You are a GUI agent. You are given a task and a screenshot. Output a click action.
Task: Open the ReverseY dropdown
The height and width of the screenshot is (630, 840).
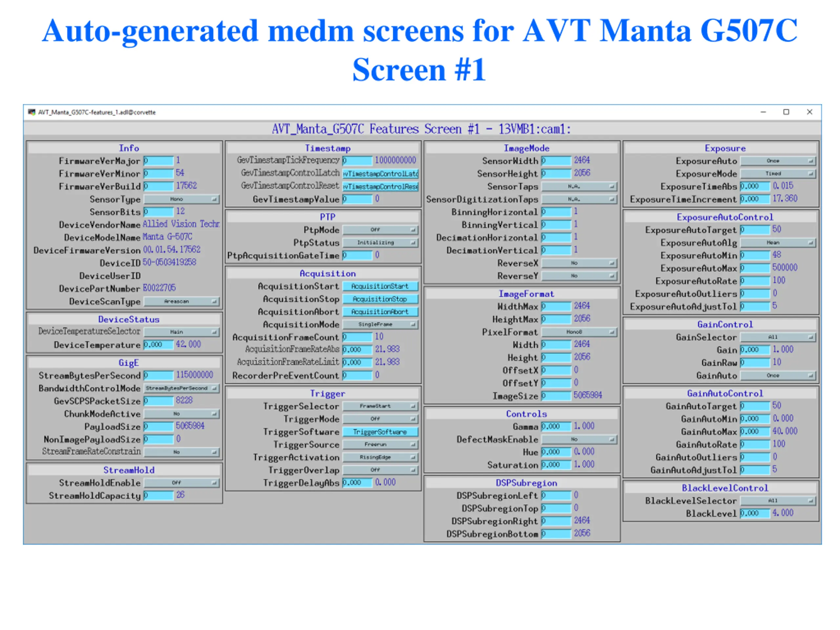tap(579, 276)
